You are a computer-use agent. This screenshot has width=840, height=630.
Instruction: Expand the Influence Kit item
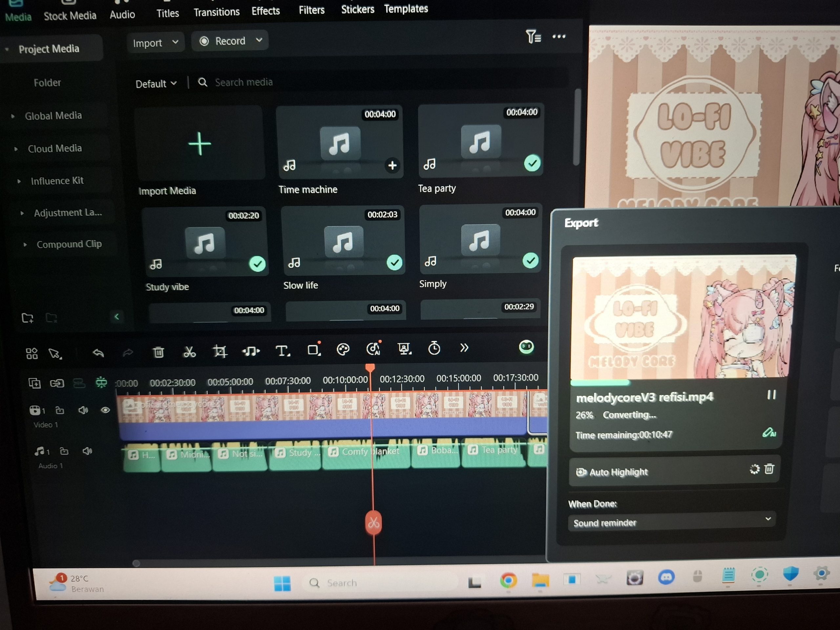click(x=19, y=181)
